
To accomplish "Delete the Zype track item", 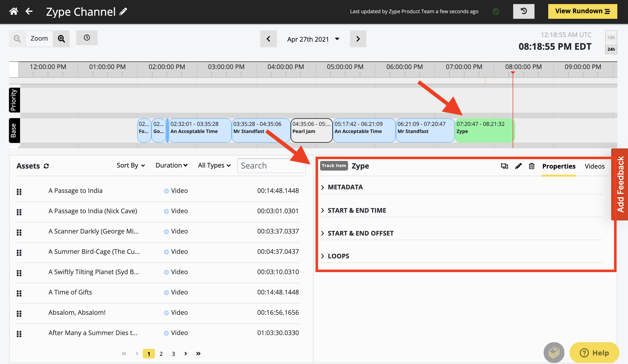I will click(x=532, y=166).
